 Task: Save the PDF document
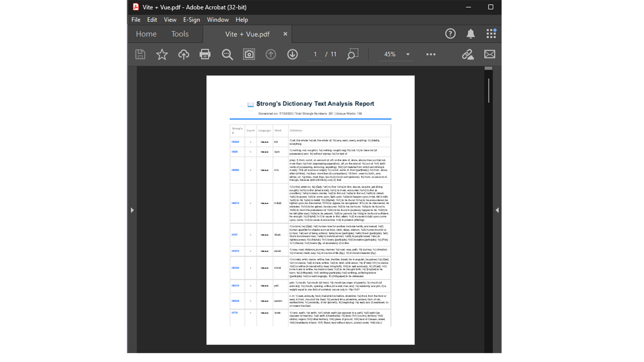click(x=140, y=54)
